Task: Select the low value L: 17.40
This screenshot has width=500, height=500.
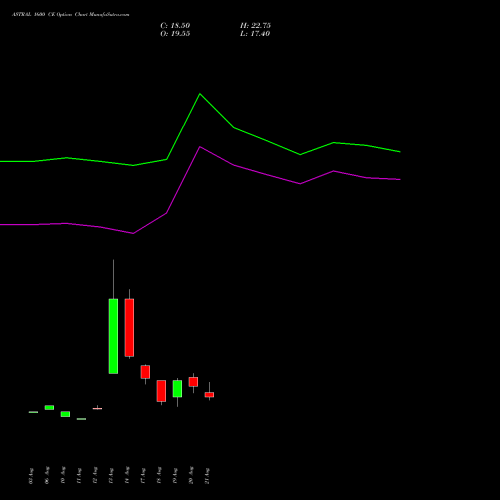Action: pyautogui.click(x=255, y=34)
